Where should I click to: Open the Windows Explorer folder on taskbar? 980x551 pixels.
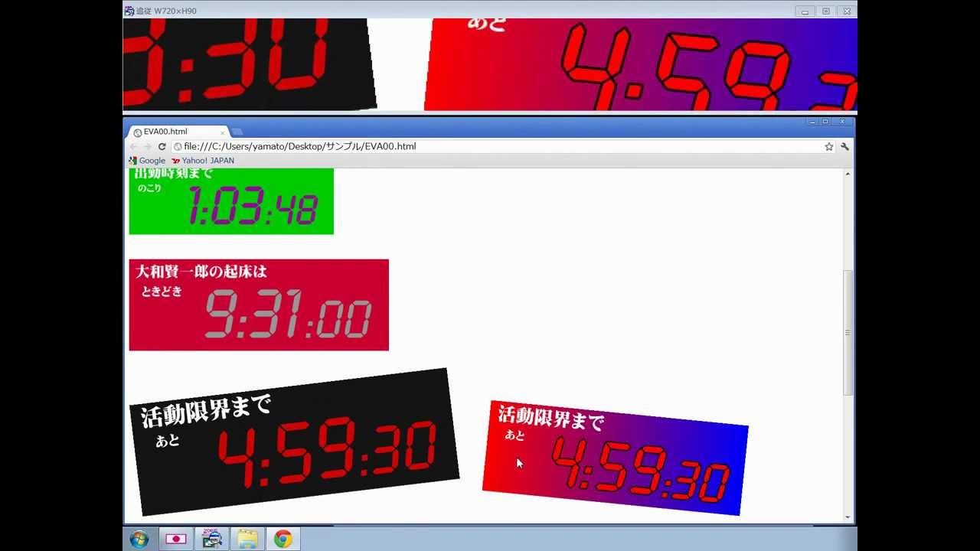point(247,539)
